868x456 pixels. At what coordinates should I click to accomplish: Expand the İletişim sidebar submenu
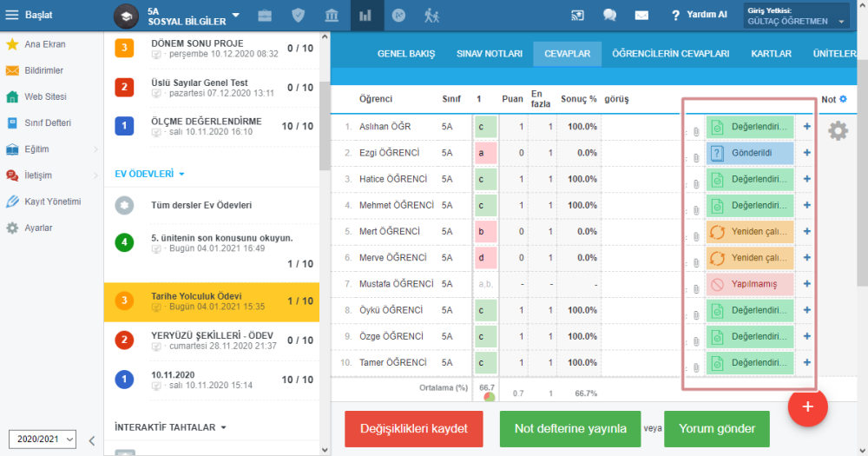coord(95,175)
